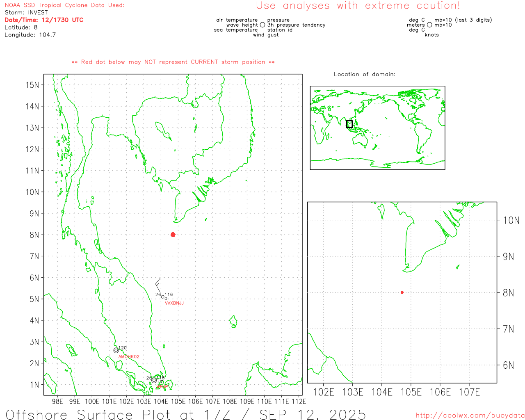
Task: Click the 'Storm: INVEST' text
Action: pos(26,13)
